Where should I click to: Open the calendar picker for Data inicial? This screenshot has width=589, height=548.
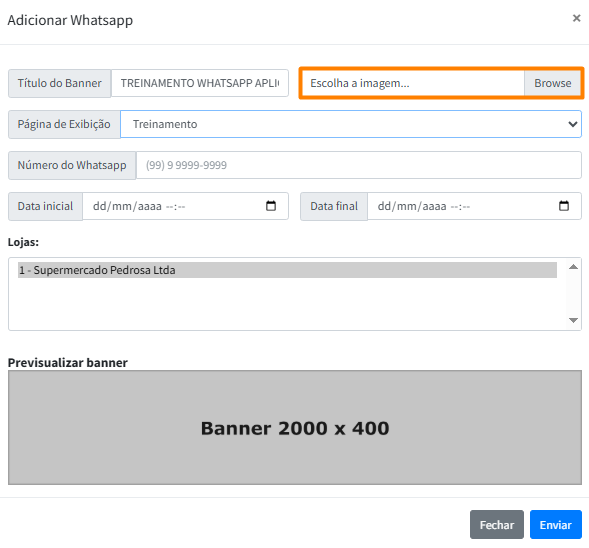point(271,206)
